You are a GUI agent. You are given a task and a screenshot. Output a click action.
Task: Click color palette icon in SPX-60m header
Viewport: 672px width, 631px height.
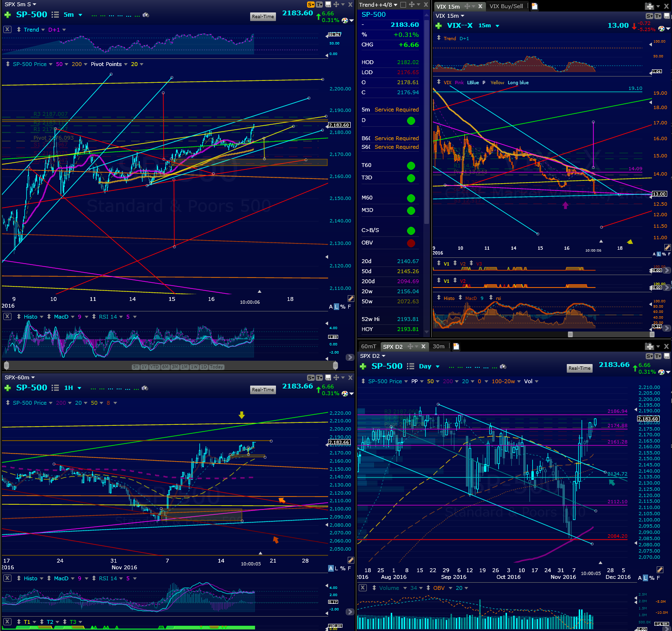[344, 393]
